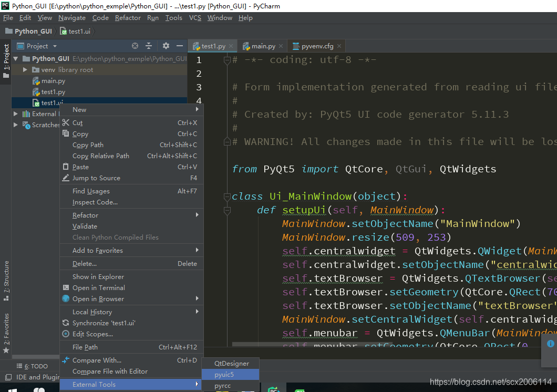Collapse the Python_GUI project root
This screenshot has width=557, height=392.
click(x=16, y=58)
